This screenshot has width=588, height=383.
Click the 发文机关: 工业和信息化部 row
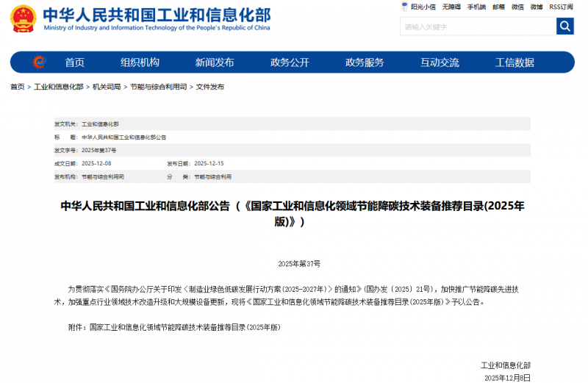pos(292,124)
